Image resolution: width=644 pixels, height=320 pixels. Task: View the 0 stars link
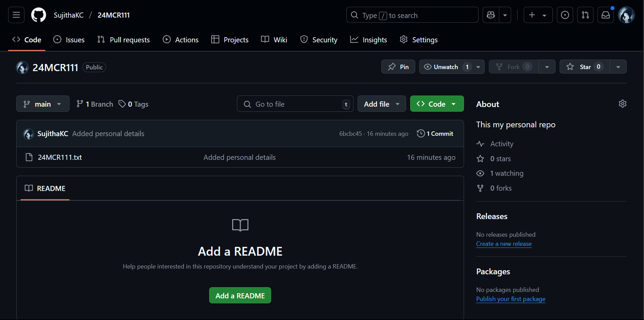click(494, 158)
